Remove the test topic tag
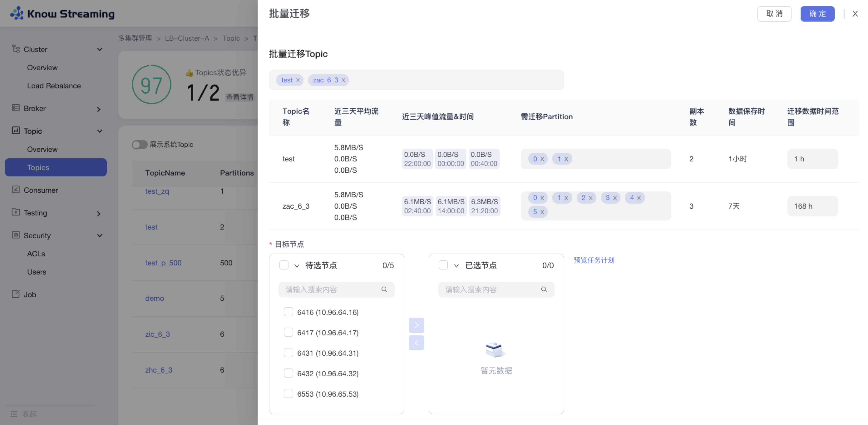The height and width of the screenshot is (425, 868). 298,80
